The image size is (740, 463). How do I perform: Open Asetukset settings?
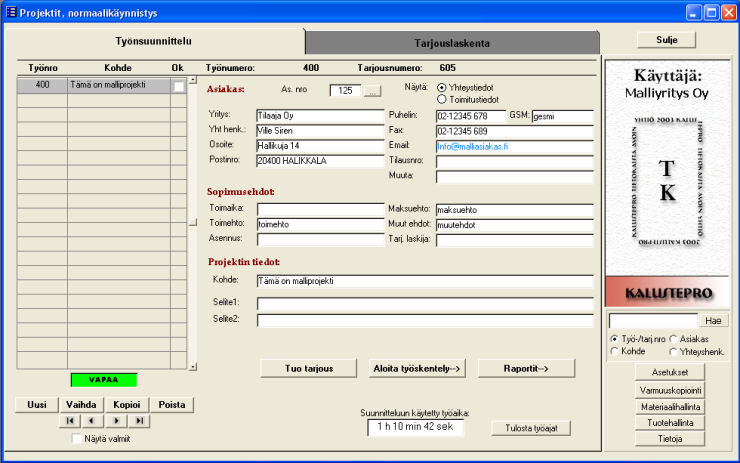(x=670, y=372)
